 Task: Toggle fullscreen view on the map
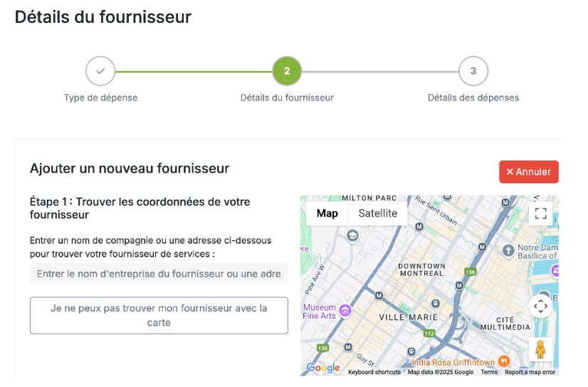click(x=540, y=214)
